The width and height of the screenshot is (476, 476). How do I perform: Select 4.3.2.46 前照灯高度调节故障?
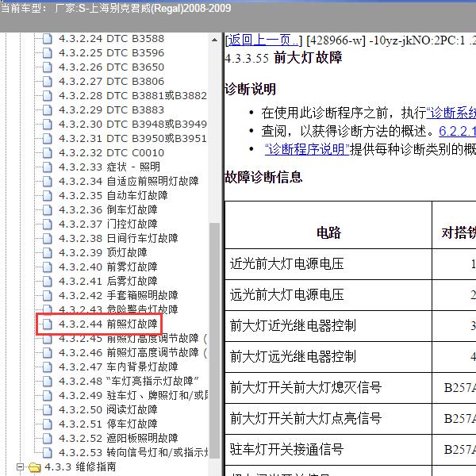pyautogui.click(x=132, y=353)
